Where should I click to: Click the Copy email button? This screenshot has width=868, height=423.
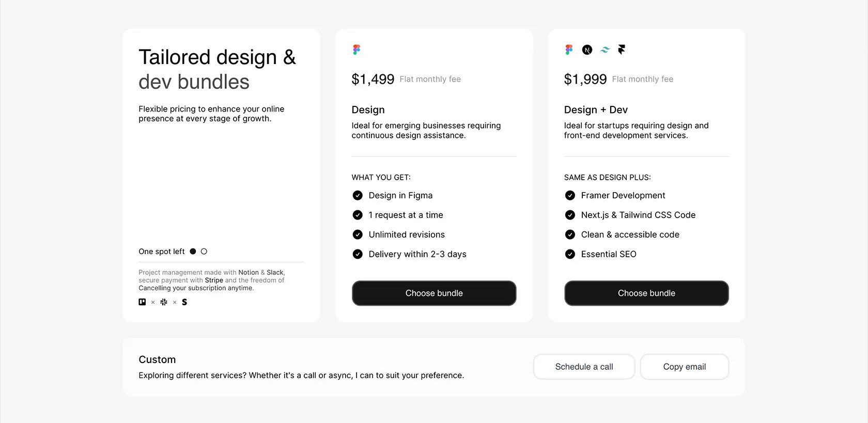(x=685, y=367)
